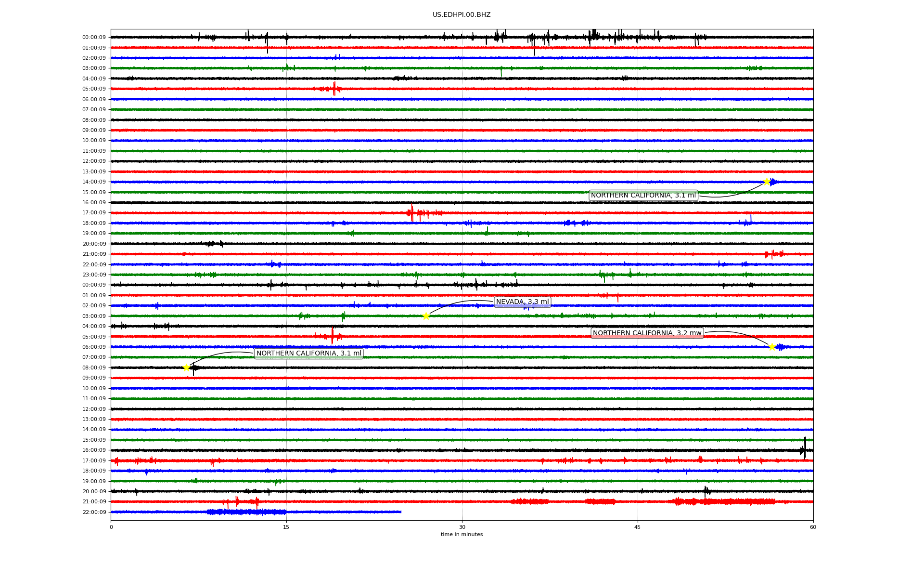Image resolution: width=924 pixels, height=578 pixels.
Task: Click the NORTHERN CALIFORNIA, 3.2 mw label
Action: tap(647, 333)
